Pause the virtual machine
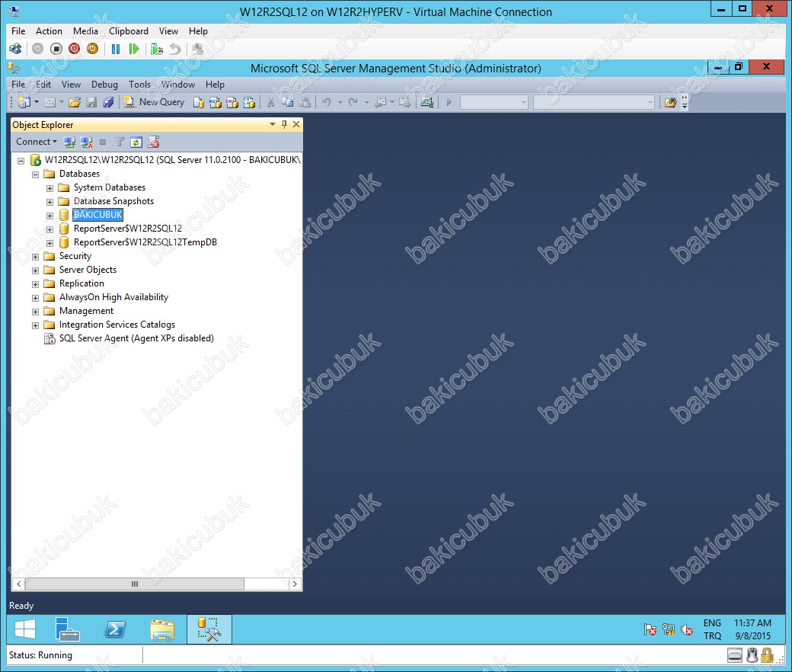Screen dimensions: 792x672 (116, 49)
